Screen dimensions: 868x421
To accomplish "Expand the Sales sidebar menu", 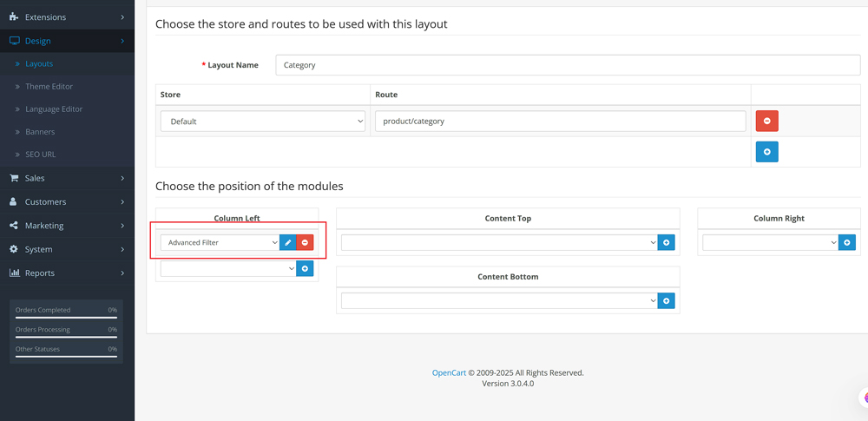I will coord(67,178).
